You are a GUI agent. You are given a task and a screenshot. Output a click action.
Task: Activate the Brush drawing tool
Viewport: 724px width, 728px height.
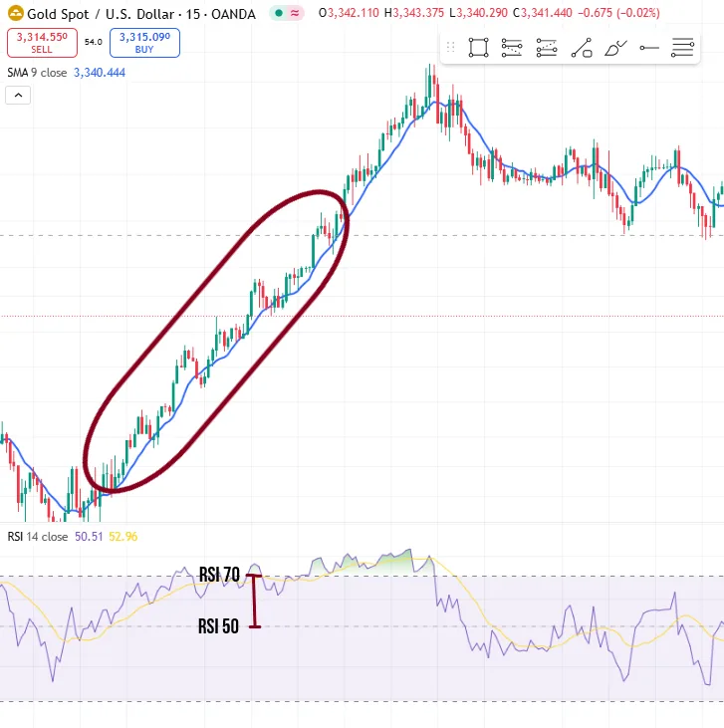(616, 47)
